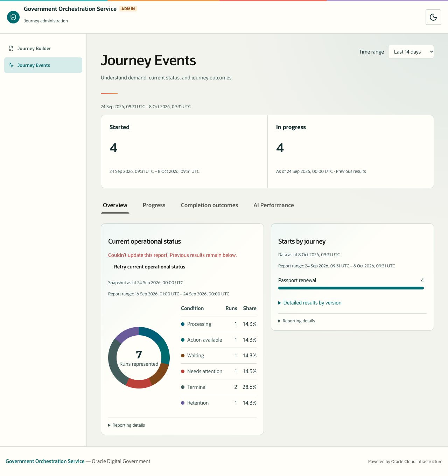The height and width of the screenshot is (476, 448).
Task: Open Journey Builder from the sidebar
Action: (x=43, y=48)
